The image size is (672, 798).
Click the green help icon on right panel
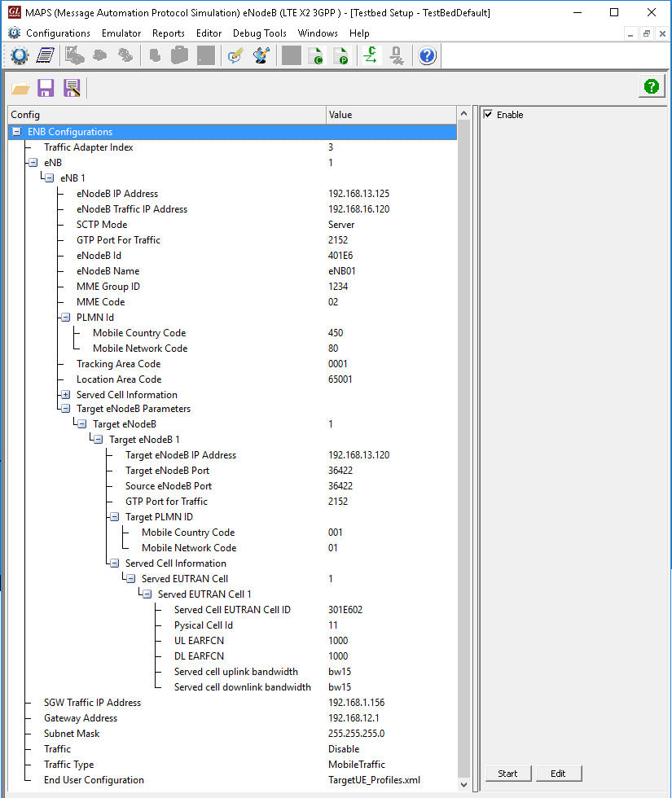tap(651, 87)
